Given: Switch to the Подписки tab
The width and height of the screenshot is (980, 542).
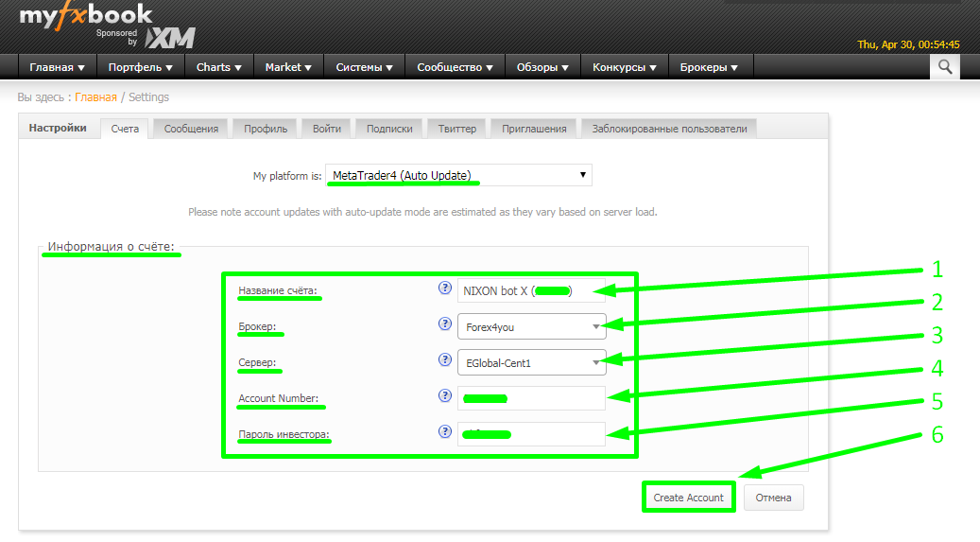Looking at the screenshot, I should (x=389, y=129).
